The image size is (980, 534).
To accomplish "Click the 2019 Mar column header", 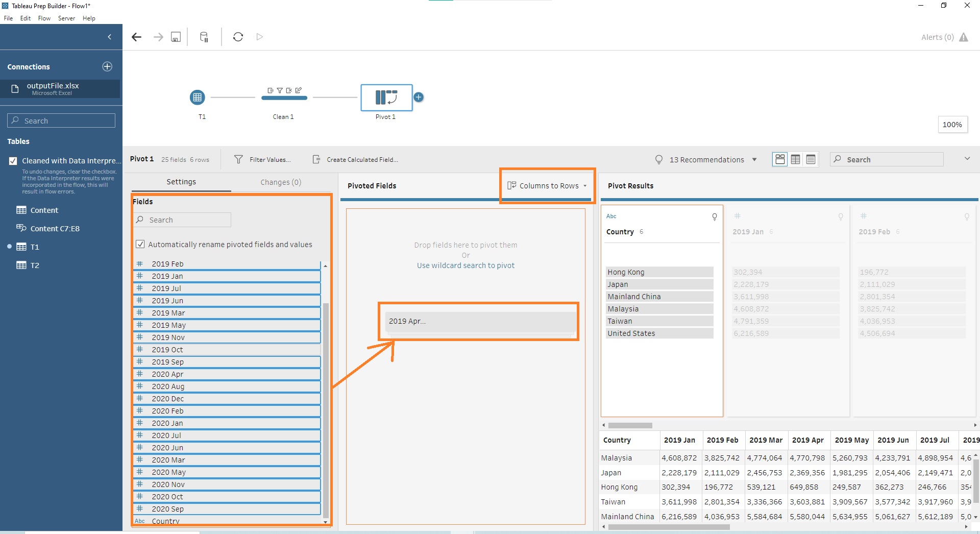I will 766,440.
